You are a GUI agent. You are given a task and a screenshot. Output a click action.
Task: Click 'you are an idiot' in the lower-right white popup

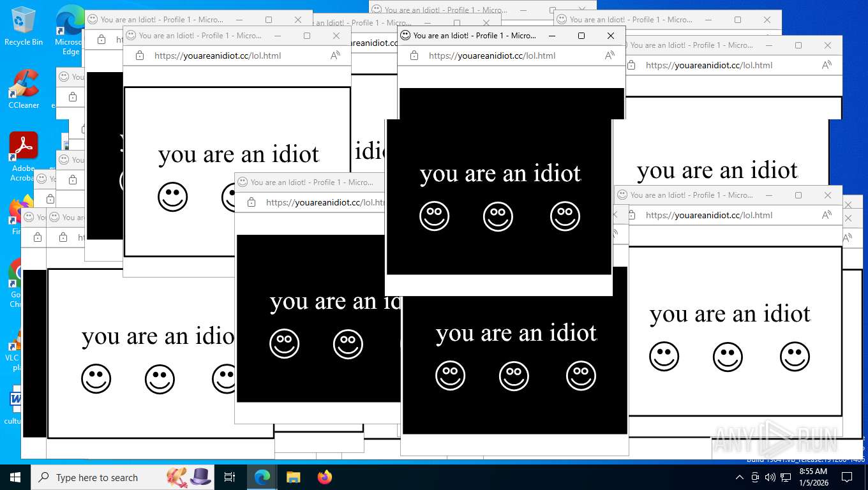coord(730,315)
